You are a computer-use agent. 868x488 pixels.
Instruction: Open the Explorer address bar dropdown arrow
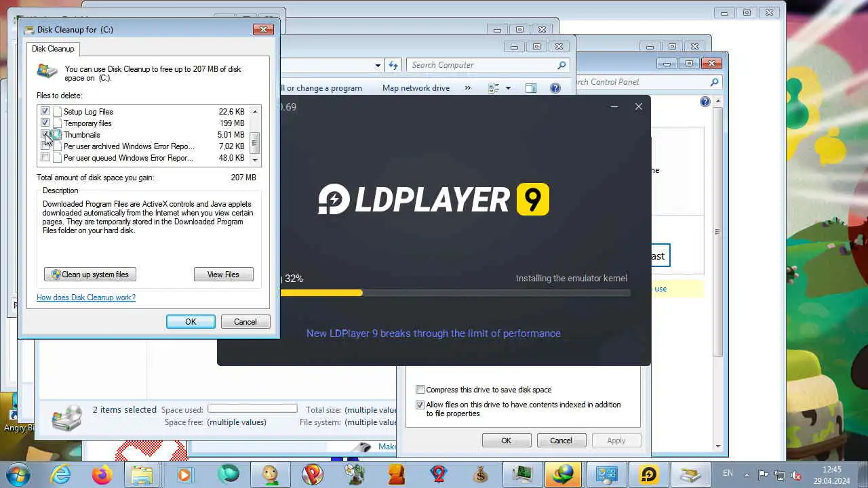[x=378, y=66]
